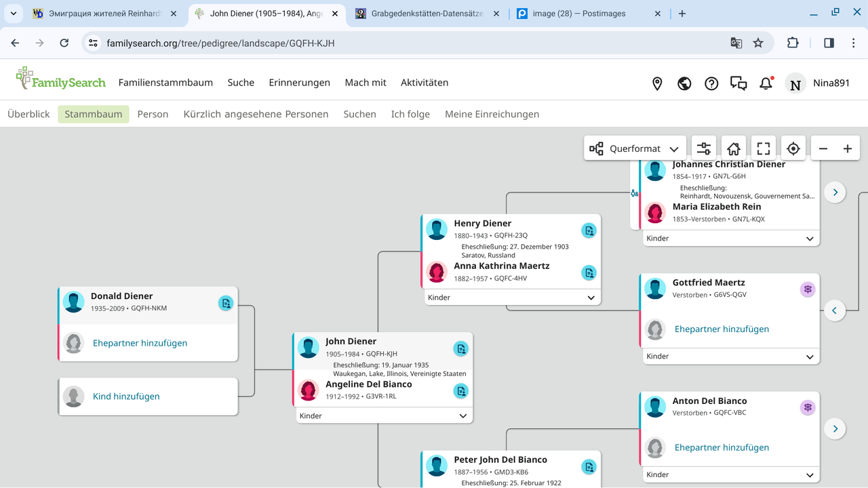868x488 pixels.
Task: Open record hints icon for Donald Diener
Action: coord(226,303)
